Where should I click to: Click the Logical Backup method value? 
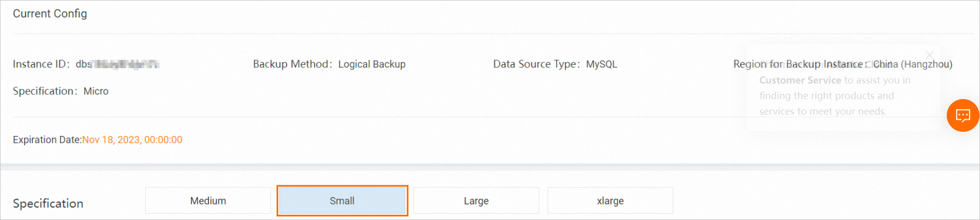(x=372, y=64)
